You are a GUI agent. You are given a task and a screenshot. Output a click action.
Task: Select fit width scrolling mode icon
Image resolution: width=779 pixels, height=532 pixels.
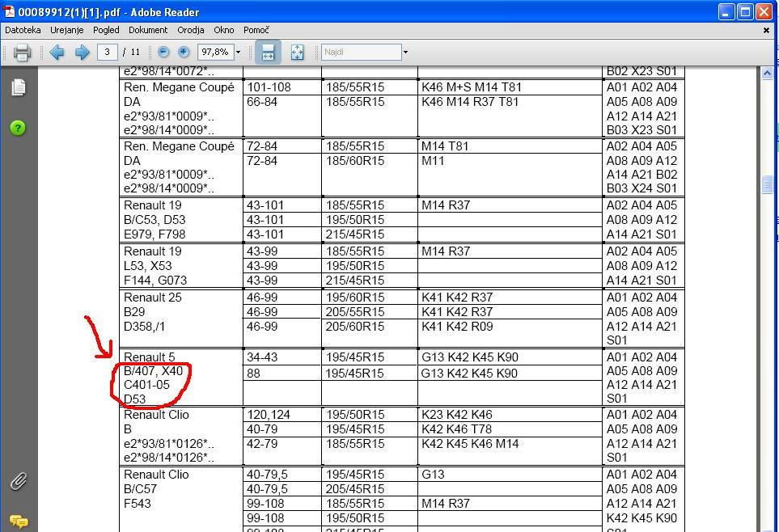(x=268, y=53)
